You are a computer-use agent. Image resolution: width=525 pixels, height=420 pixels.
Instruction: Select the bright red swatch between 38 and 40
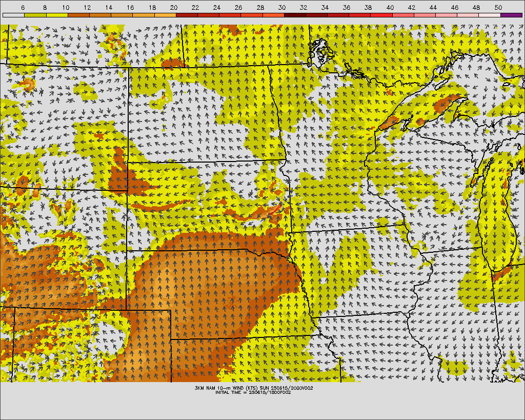click(381, 15)
